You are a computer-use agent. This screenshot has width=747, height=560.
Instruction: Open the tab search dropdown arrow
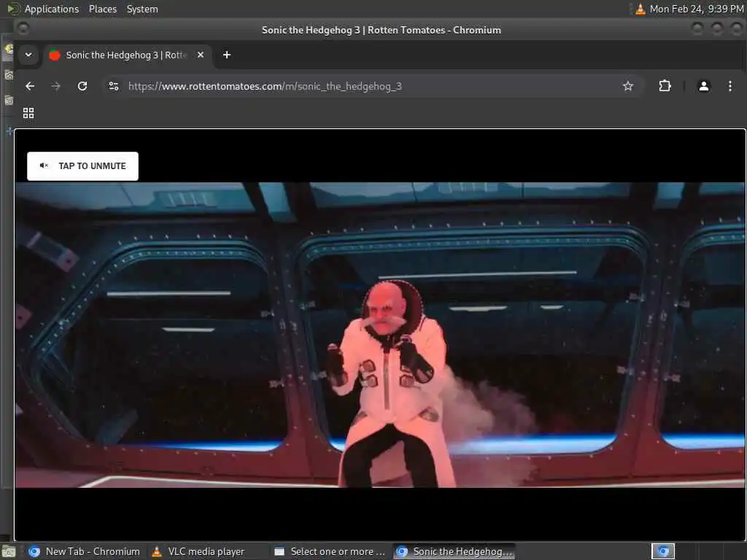[x=28, y=55]
